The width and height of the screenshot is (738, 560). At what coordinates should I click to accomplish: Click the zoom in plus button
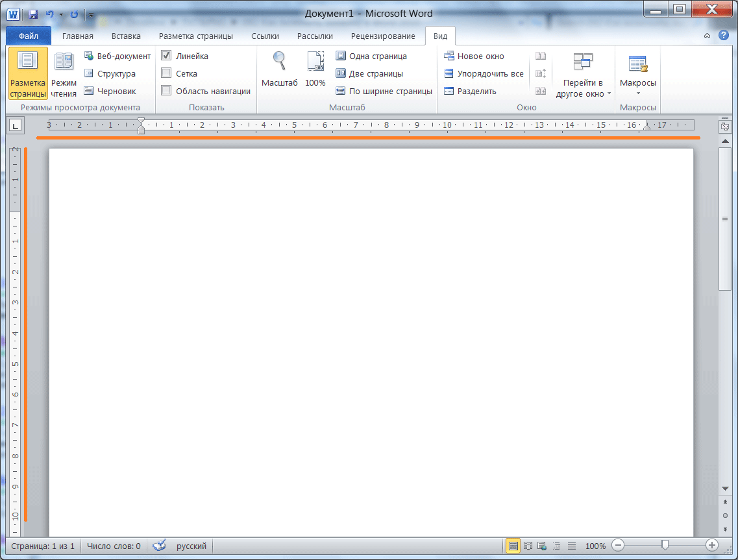(x=712, y=546)
